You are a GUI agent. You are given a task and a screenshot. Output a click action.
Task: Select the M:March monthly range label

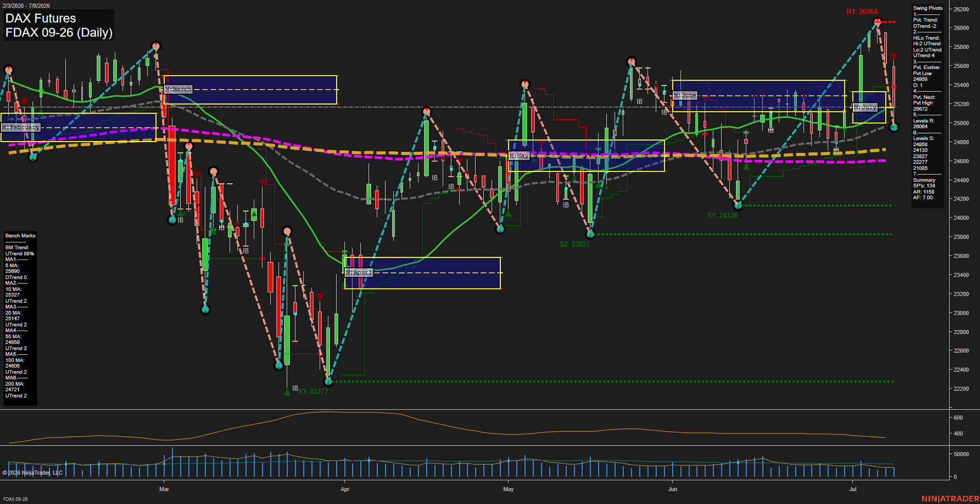tap(178, 90)
